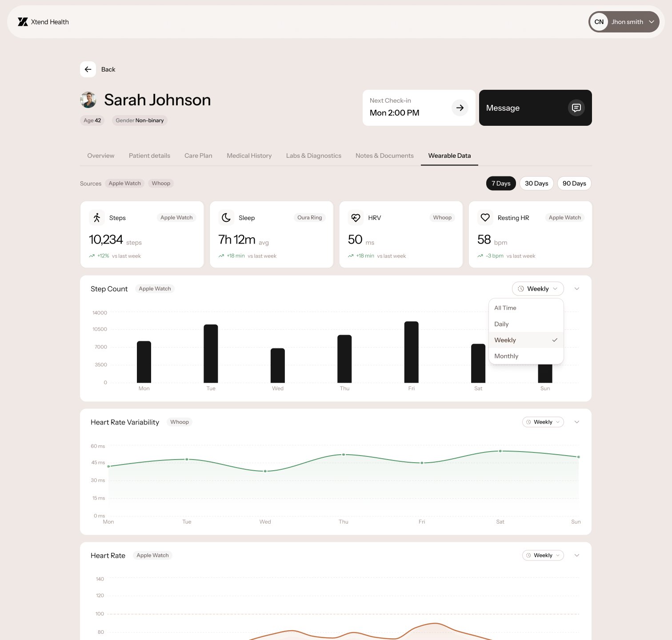Click the moon icon on the Sleep card
Screen dimensions: 672x640
tap(226, 217)
